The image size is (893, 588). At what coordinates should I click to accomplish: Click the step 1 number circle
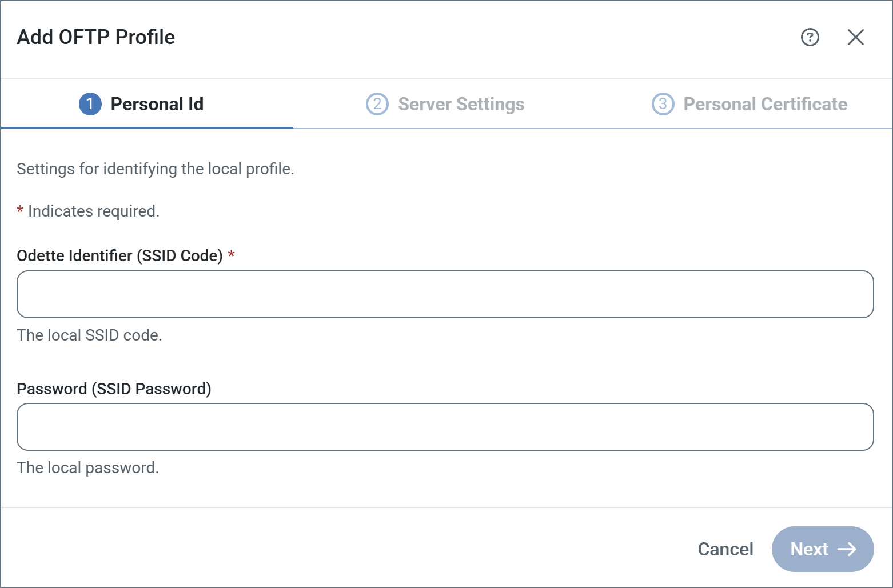[90, 104]
